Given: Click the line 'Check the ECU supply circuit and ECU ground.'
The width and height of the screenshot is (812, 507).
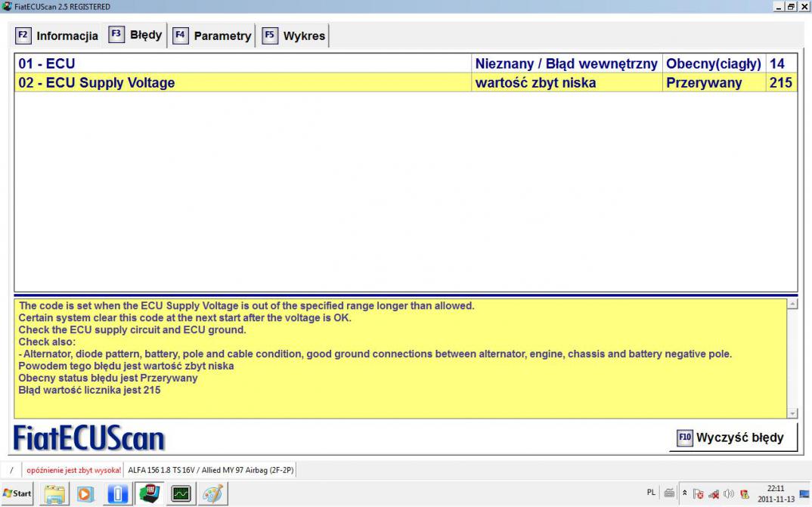Looking at the screenshot, I should pos(132,329).
